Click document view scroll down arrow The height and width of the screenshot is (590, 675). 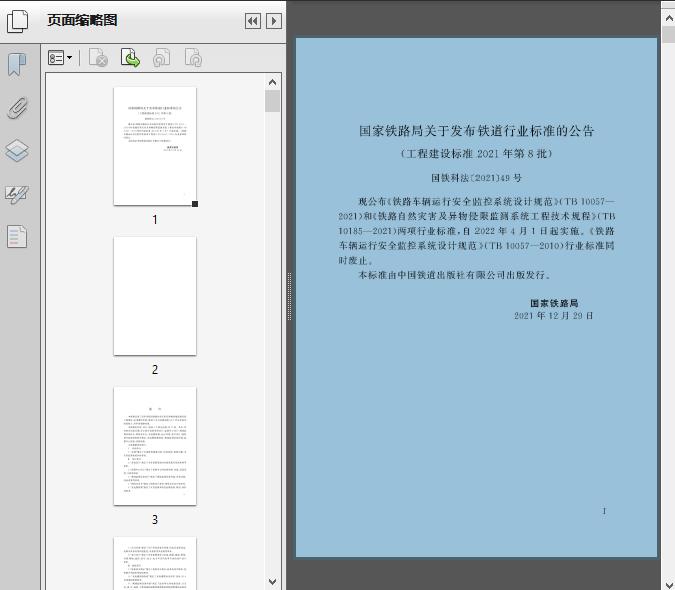coord(669,583)
